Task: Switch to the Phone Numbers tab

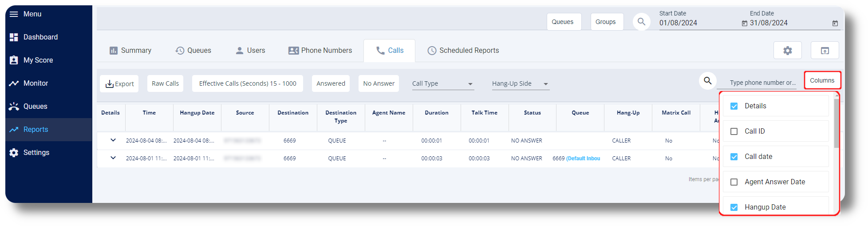Action: pos(320,51)
